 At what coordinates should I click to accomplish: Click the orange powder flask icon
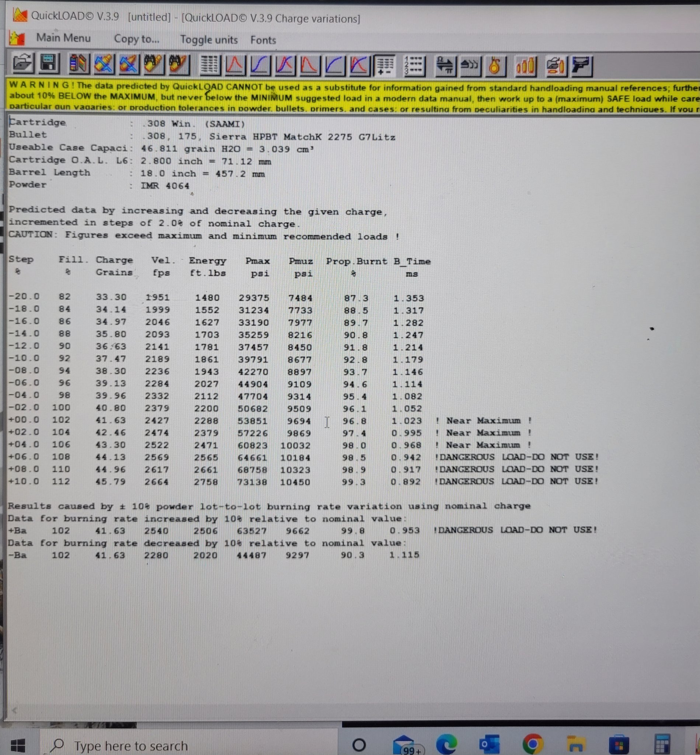495,66
